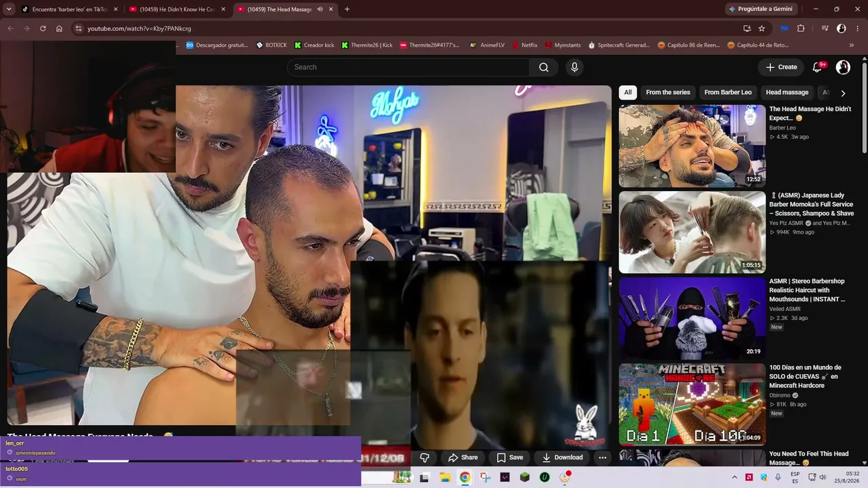868x488 pixels.
Task: Click 'ASMR | Stereo Barbershop Realistic Haircut' title
Action: click(807, 290)
